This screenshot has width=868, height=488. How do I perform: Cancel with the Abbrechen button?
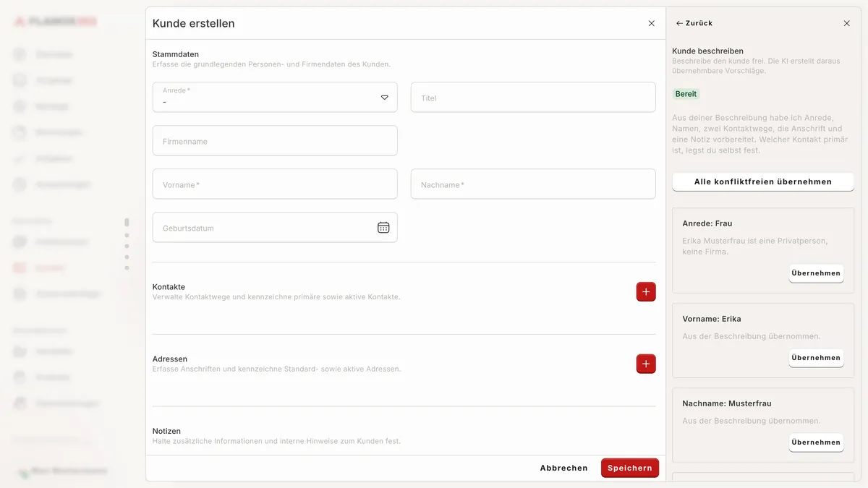coord(563,468)
